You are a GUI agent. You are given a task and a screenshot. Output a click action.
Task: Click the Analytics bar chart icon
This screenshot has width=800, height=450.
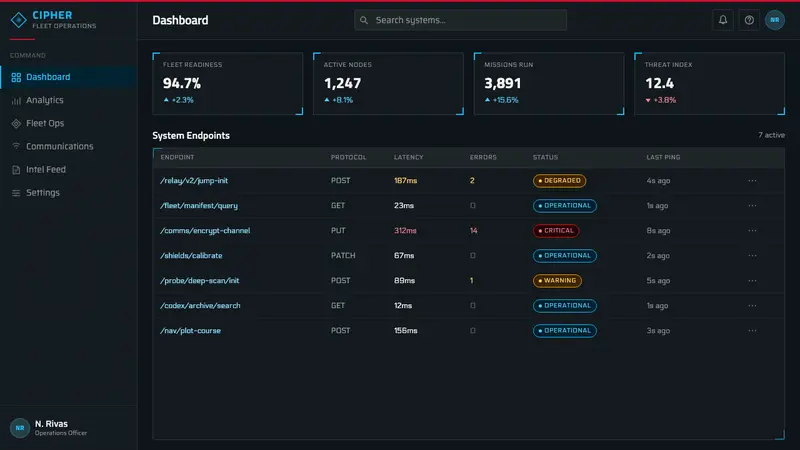pyautogui.click(x=16, y=101)
